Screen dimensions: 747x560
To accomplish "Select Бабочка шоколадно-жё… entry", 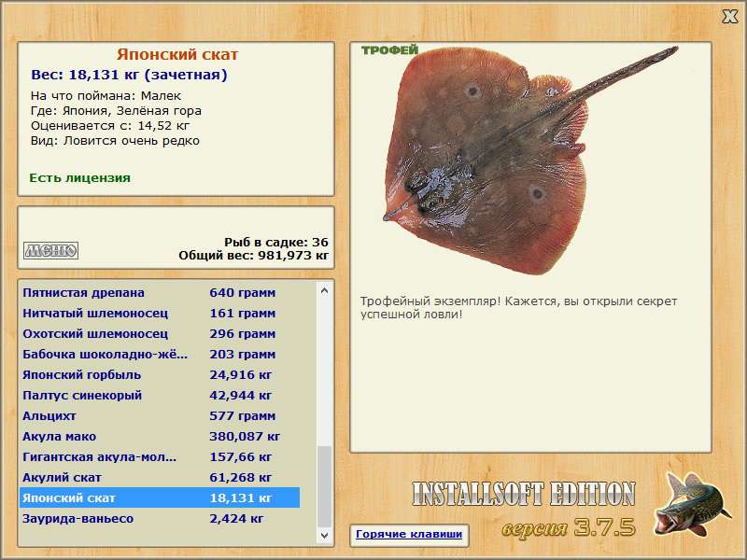I will pos(160,355).
